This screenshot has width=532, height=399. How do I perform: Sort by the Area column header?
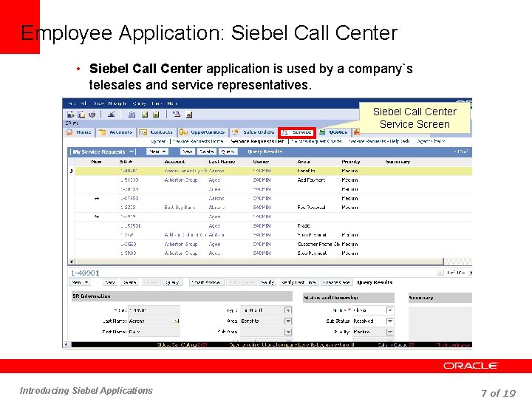click(x=304, y=162)
